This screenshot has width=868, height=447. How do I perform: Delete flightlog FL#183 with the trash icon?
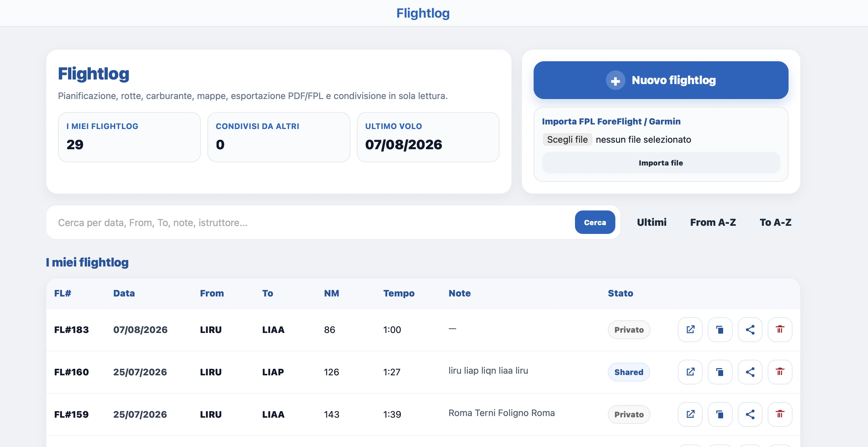tap(780, 329)
